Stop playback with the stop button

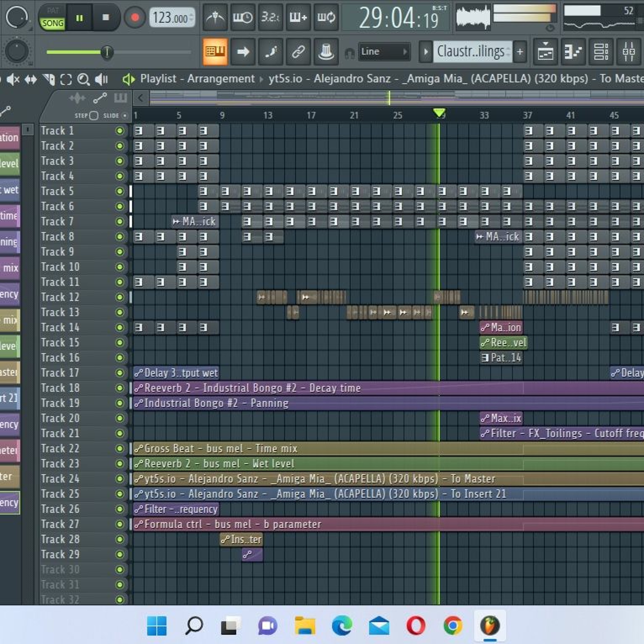pyautogui.click(x=106, y=17)
